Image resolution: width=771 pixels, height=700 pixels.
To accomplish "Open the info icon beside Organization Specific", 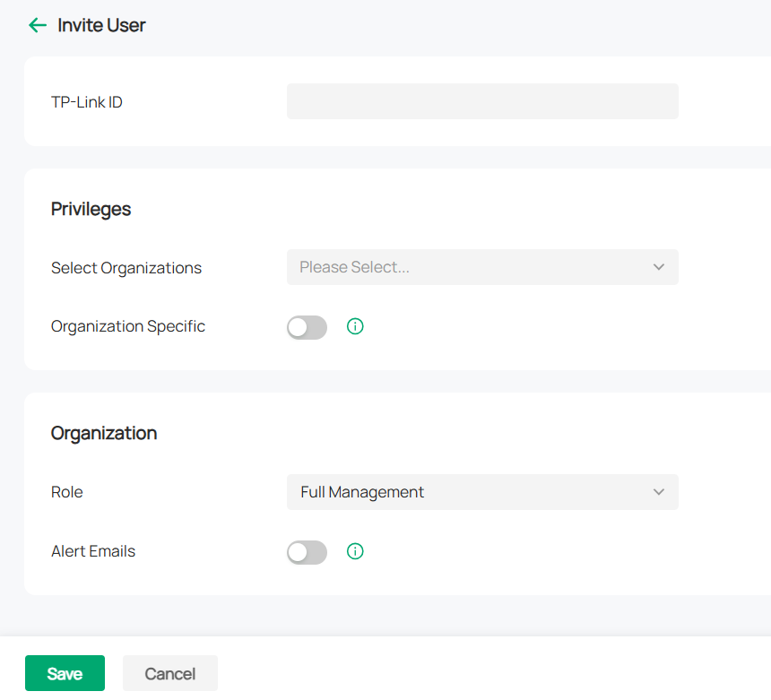I will coord(355,326).
